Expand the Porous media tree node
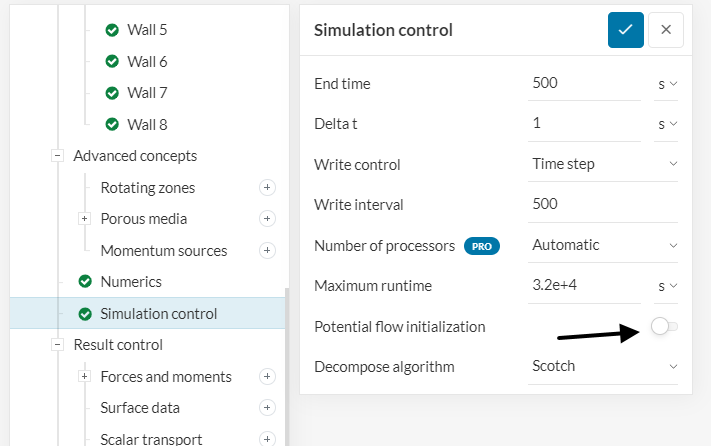 [x=84, y=219]
